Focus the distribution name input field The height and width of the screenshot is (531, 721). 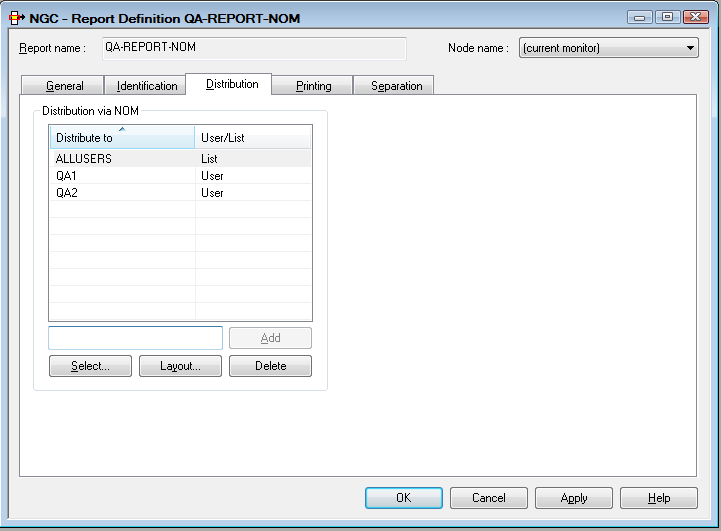pyautogui.click(x=136, y=338)
